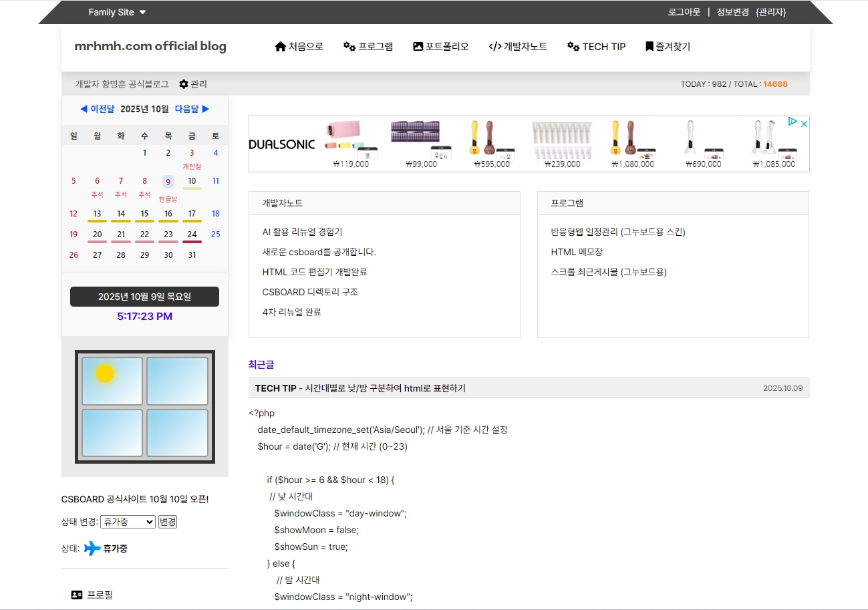Click the gear icon beside 관리

coord(184,84)
